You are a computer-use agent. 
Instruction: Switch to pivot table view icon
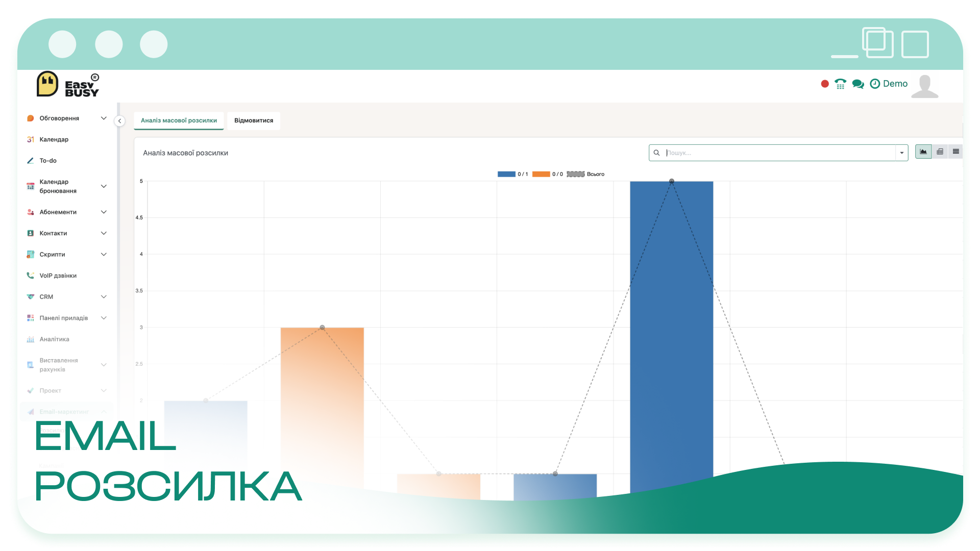(940, 152)
